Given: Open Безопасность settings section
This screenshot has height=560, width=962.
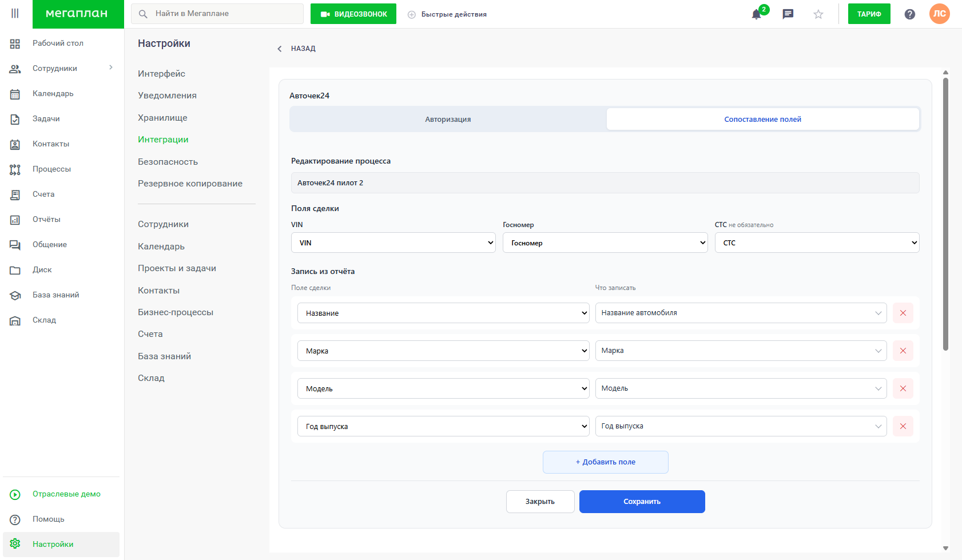Looking at the screenshot, I should pos(168,162).
